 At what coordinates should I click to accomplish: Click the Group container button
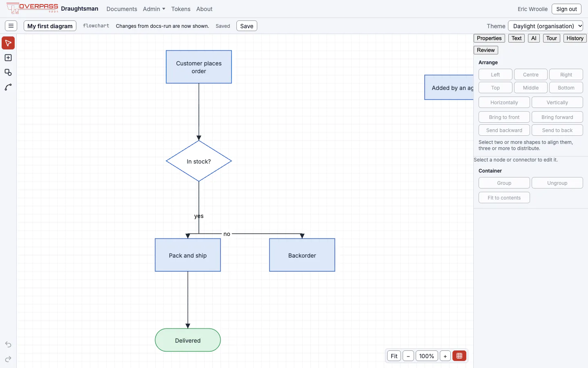tap(504, 183)
